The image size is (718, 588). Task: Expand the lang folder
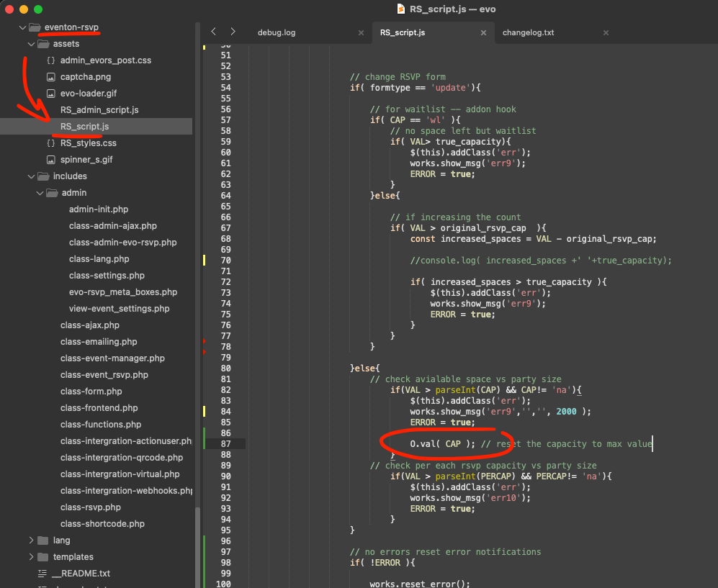point(31,540)
